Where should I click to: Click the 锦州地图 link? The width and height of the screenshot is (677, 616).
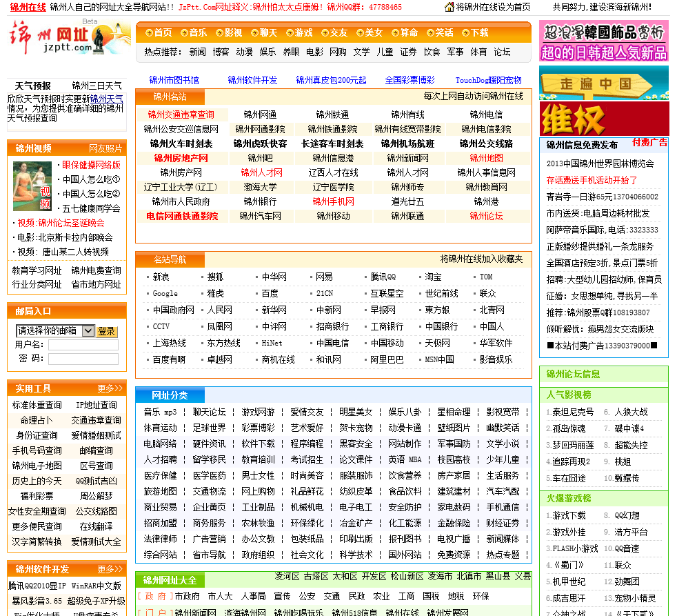click(486, 158)
